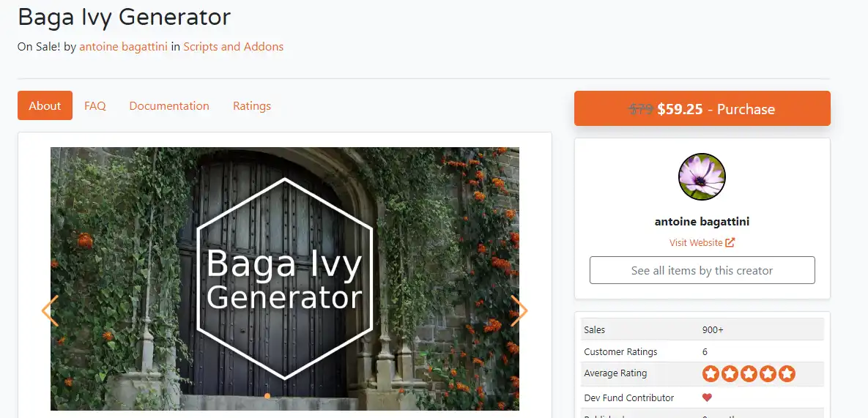Open the Scripts and Addons category link
This screenshot has height=418, width=868.
coord(233,47)
